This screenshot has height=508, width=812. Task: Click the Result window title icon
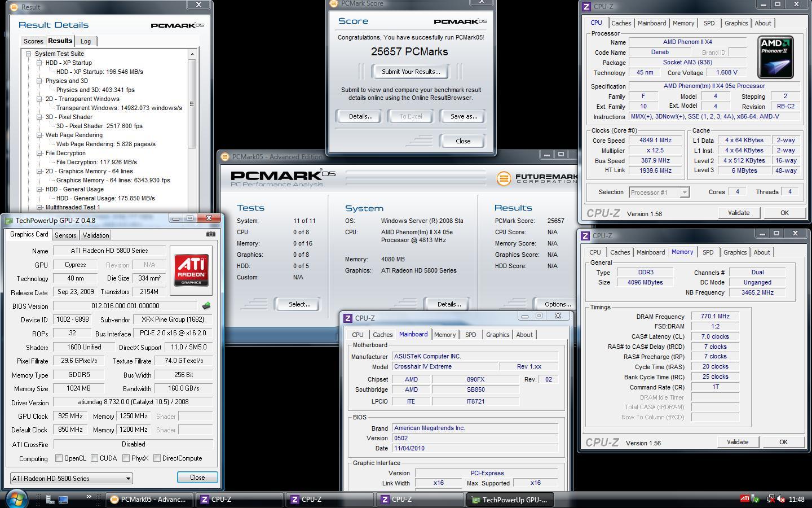pos(15,7)
